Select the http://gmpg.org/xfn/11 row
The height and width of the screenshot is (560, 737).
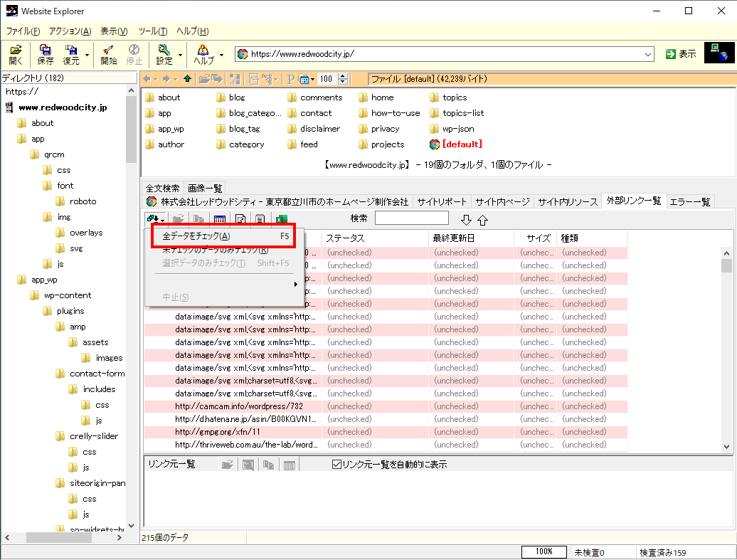click(386, 432)
